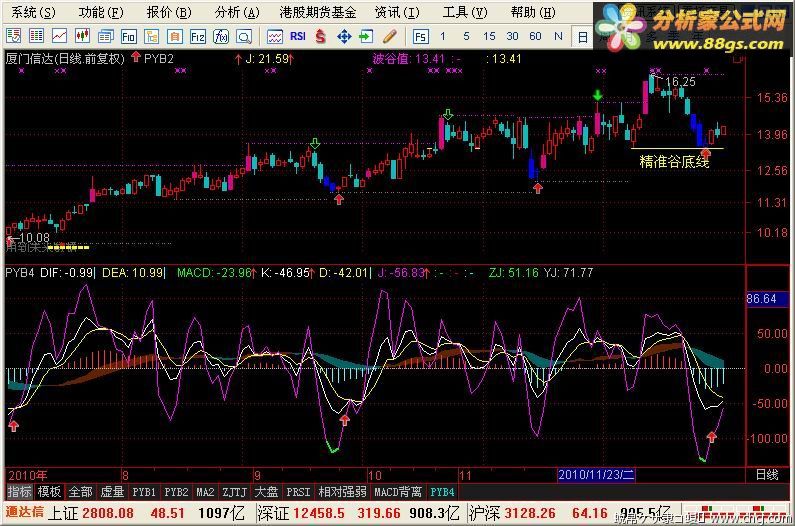
Task: Switch to 15-minute period
Action: (x=489, y=36)
